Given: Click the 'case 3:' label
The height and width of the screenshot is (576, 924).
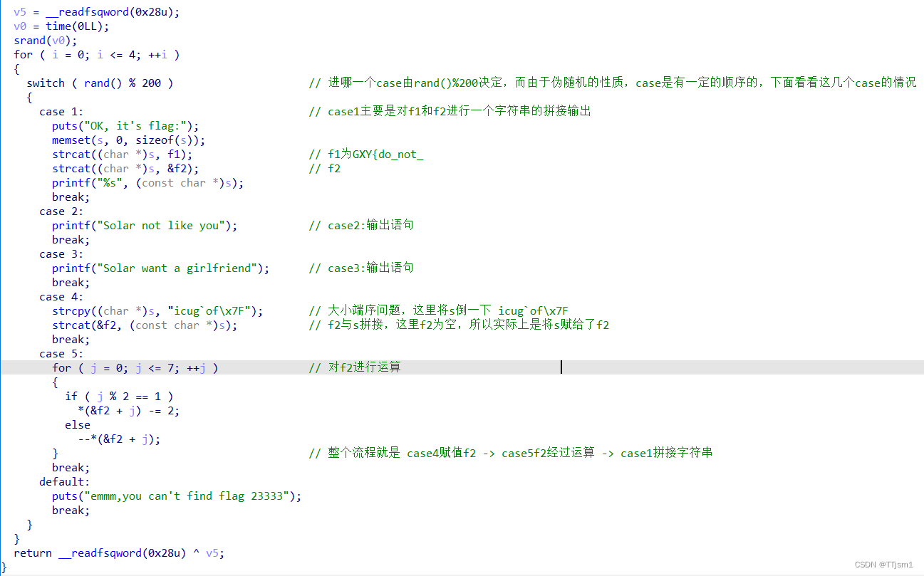Looking at the screenshot, I should (61, 254).
